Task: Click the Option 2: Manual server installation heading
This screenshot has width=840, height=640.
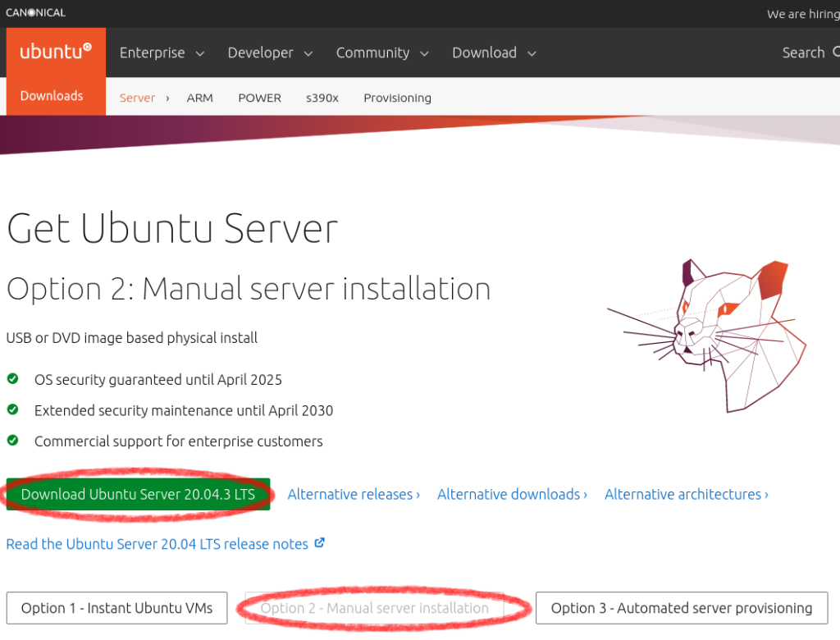Action: pos(249,288)
